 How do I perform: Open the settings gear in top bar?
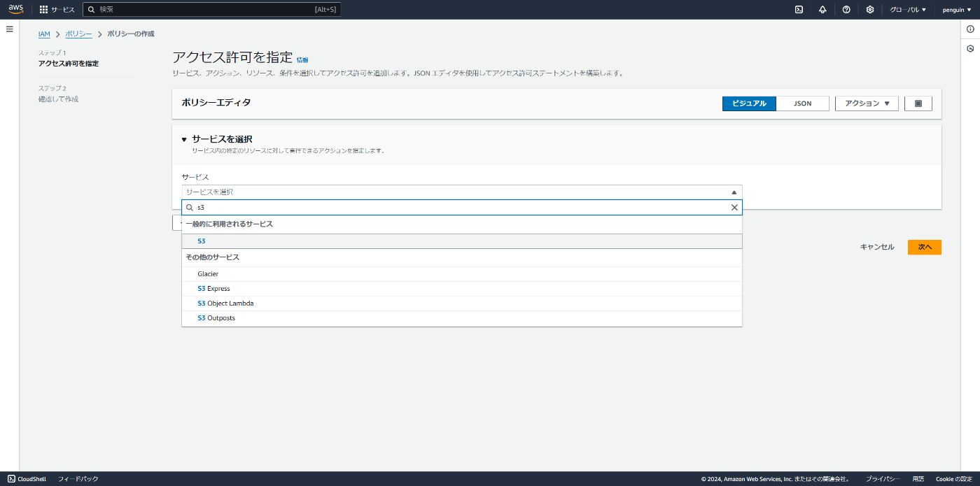[x=870, y=10]
